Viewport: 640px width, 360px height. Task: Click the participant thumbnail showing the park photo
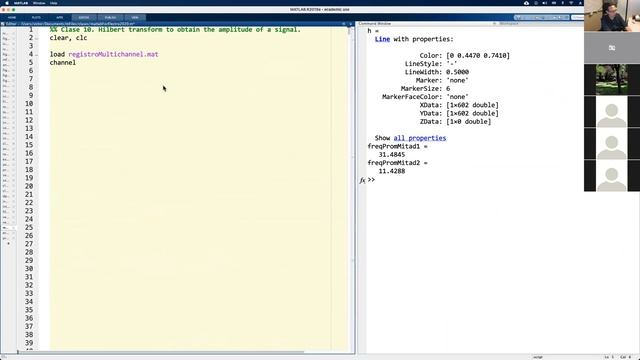(x=612, y=80)
